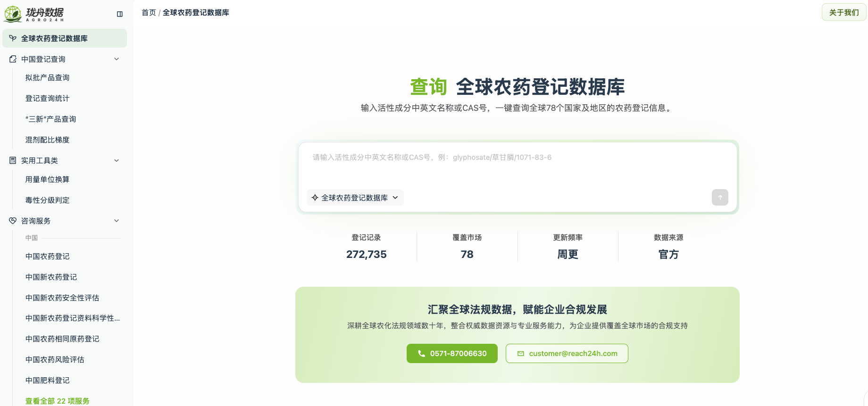Click the 汇聚全球法规数据 banner heading

[x=517, y=310]
